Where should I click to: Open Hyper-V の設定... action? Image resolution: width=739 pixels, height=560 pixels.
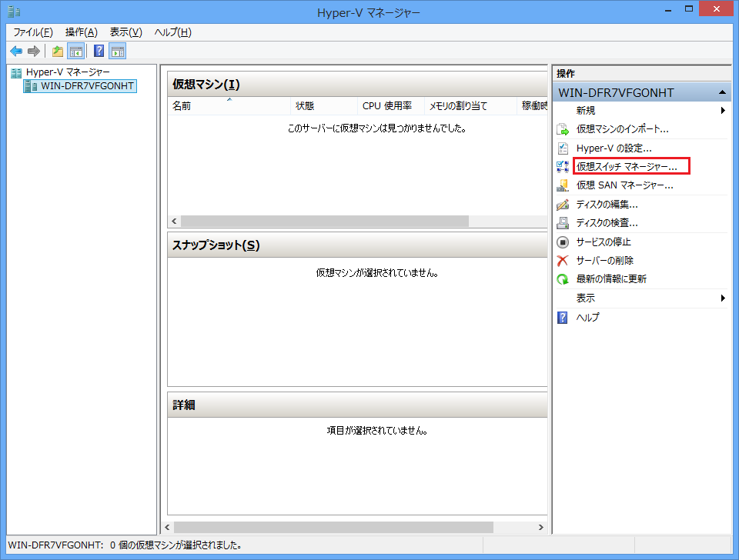[614, 148]
